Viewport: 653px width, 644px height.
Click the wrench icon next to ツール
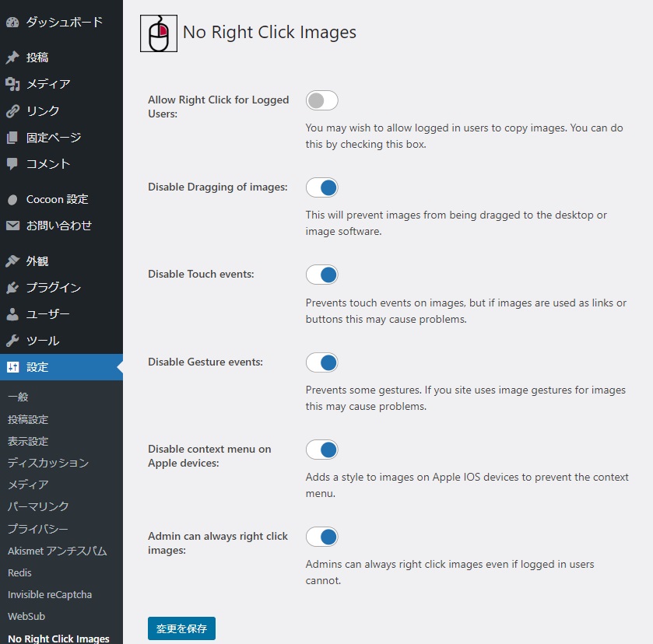12,341
